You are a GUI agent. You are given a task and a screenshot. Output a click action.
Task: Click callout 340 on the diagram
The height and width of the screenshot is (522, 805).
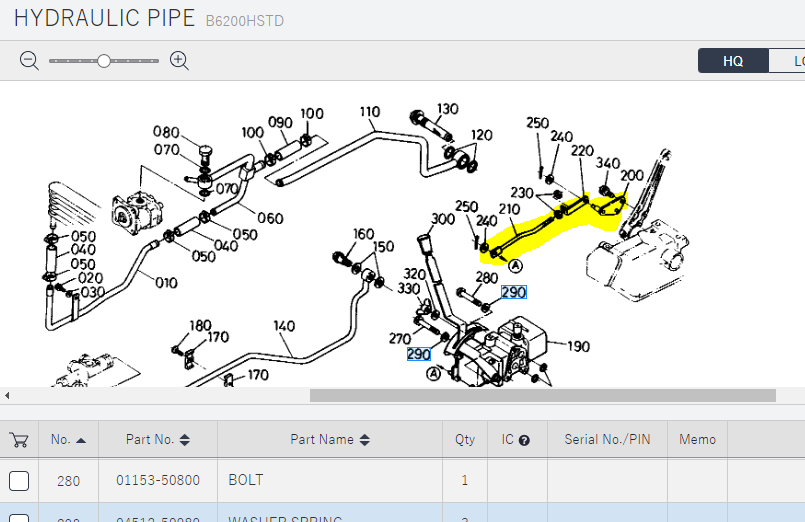(608, 163)
